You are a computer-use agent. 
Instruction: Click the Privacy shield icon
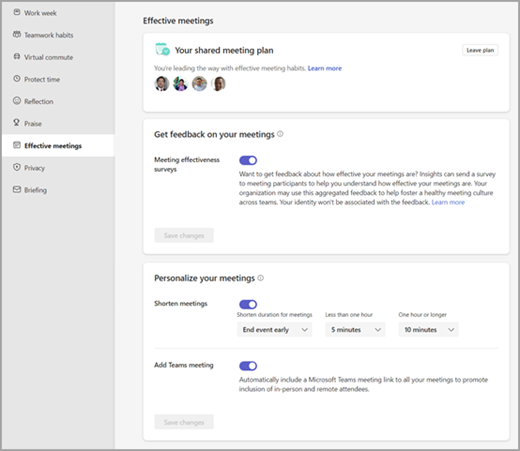point(17,167)
